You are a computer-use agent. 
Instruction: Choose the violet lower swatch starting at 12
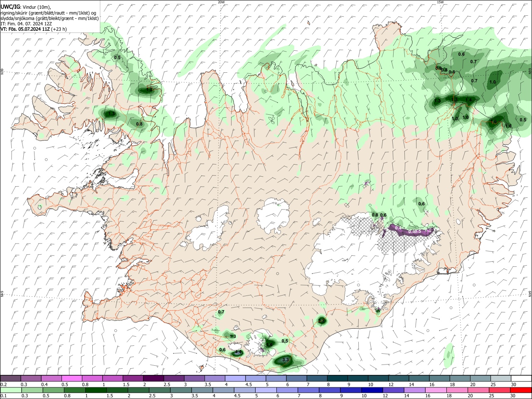(393, 390)
